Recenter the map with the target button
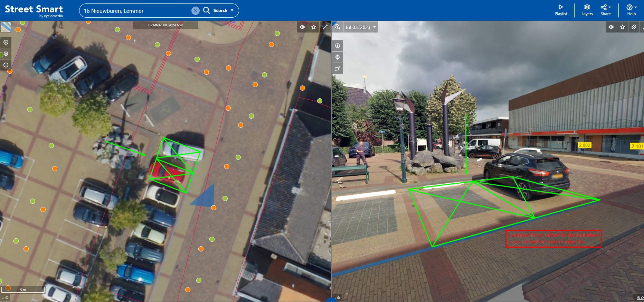644x302 pixels. [x=6, y=54]
